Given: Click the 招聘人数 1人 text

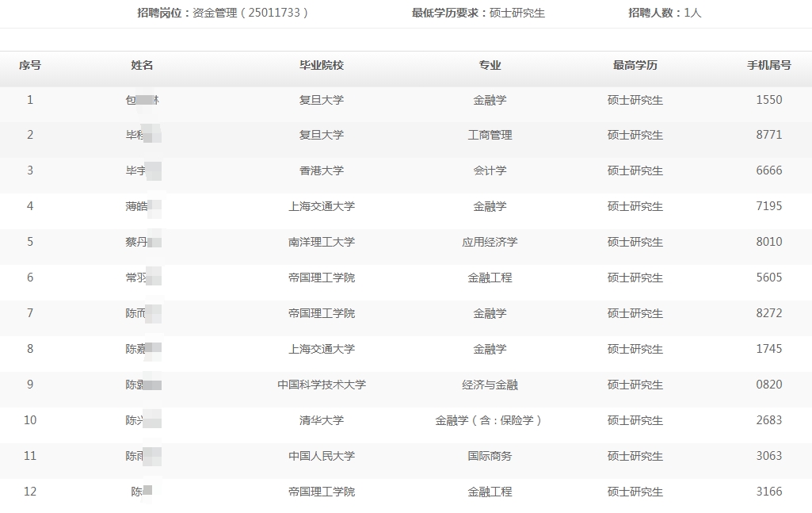Looking at the screenshot, I should pyautogui.click(x=664, y=13).
